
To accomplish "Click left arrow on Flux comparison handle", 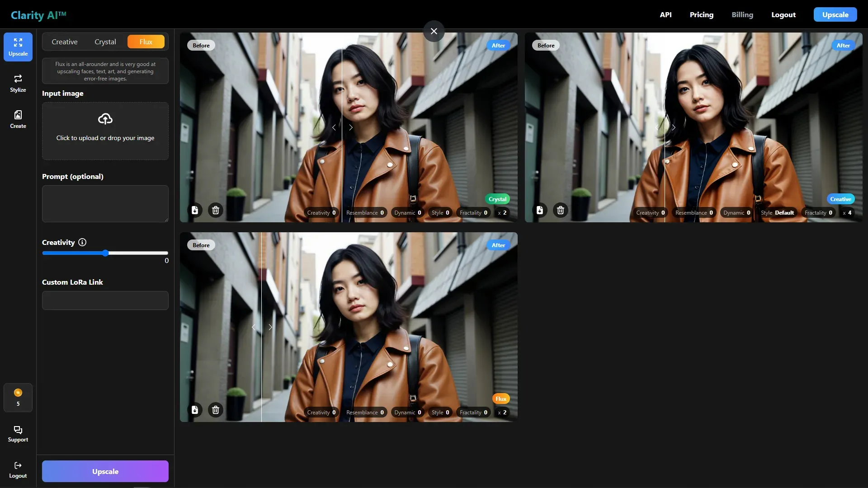I will click(x=253, y=327).
